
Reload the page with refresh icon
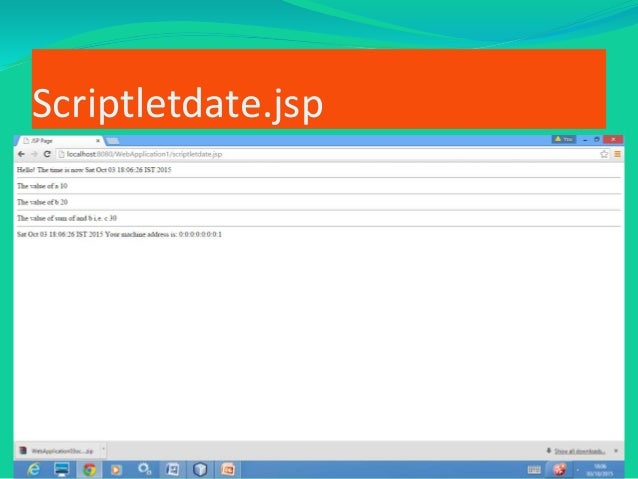tap(47, 154)
